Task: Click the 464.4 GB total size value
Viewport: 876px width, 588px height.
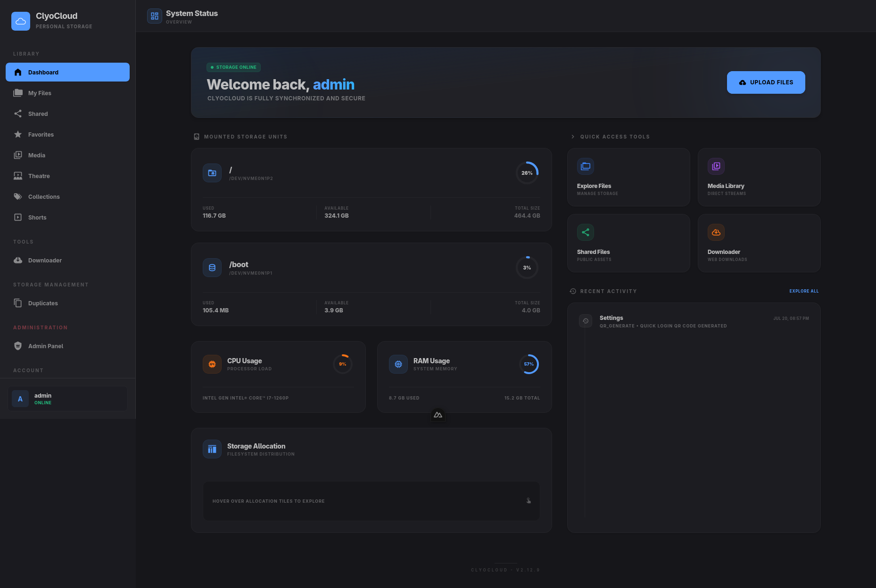Action: [527, 216]
